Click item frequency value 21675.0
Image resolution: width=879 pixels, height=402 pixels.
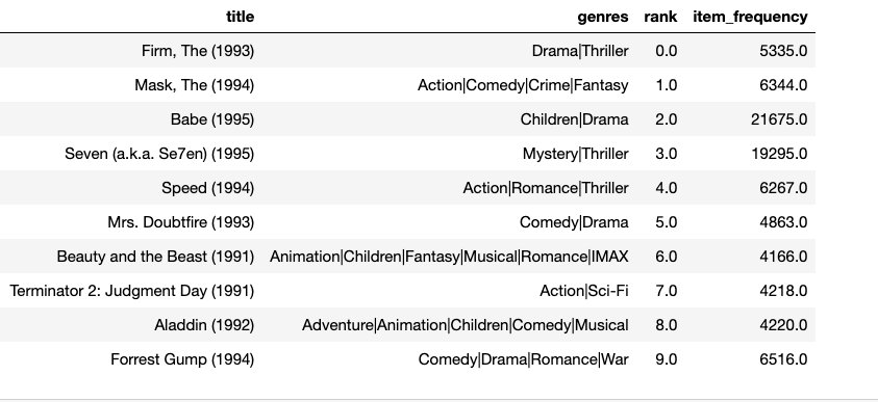pos(779,119)
